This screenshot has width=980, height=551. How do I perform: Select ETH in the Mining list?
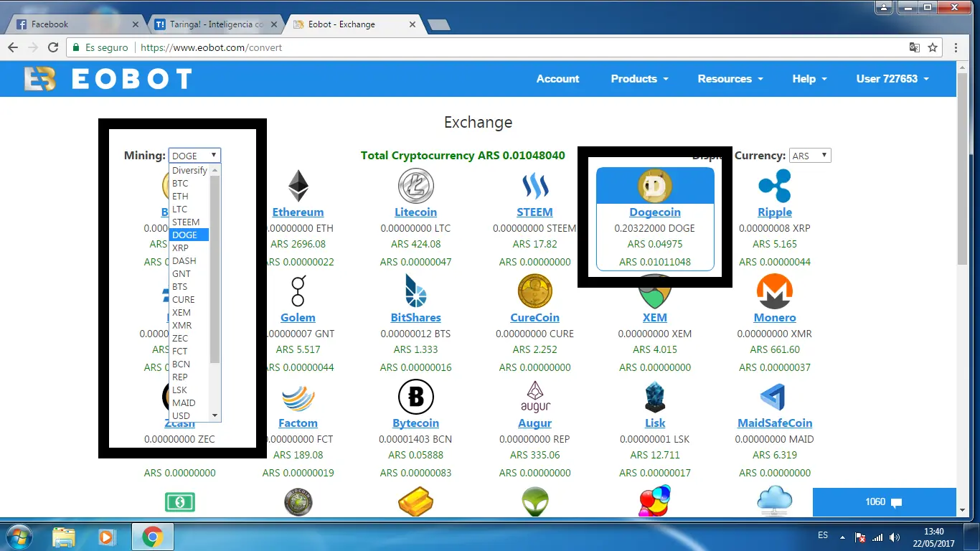(189, 197)
